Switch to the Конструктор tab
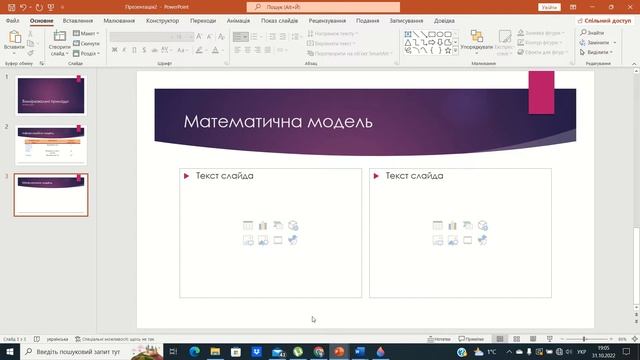640x360 pixels. pyautogui.click(x=162, y=20)
